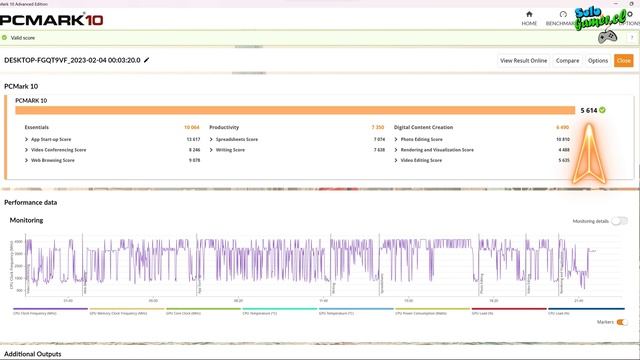Image resolution: width=640 pixels, height=360 pixels.
Task: Click the Web Browsing Score value 9 078
Action: pos(194,160)
